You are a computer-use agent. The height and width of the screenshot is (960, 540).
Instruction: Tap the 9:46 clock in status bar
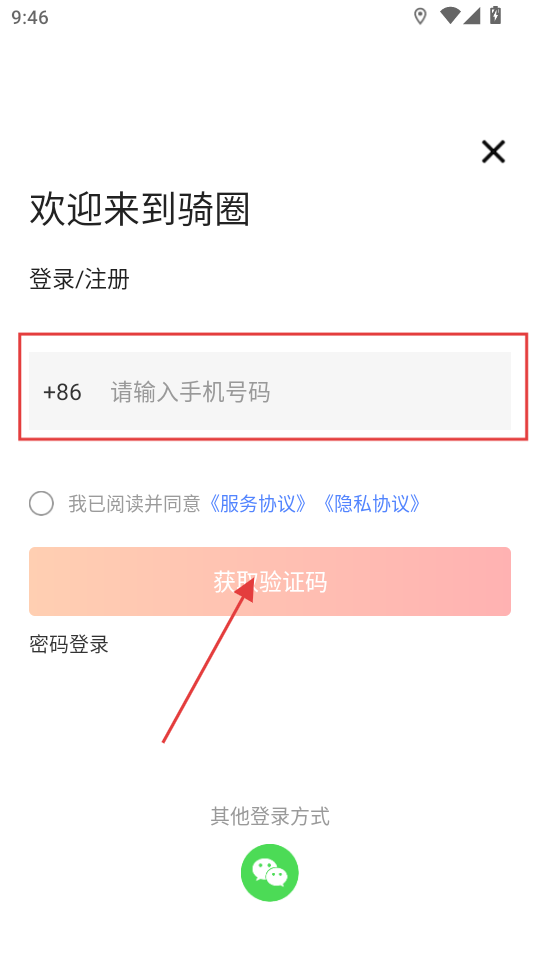point(29,17)
